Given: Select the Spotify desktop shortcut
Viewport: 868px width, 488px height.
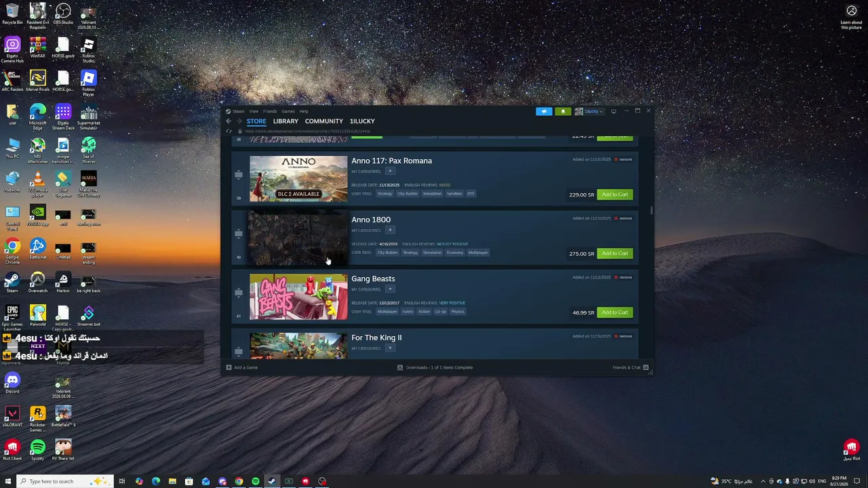Looking at the screenshot, I should [38, 450].
